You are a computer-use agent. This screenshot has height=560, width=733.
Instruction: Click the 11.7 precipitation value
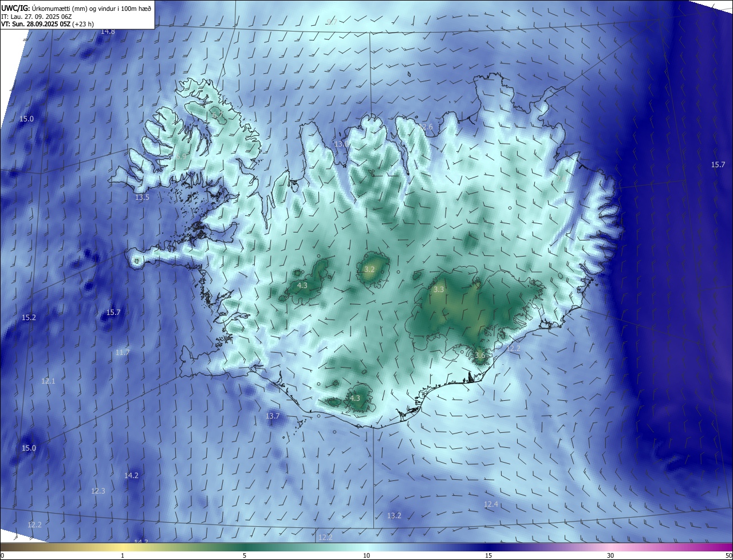coord(122,352)
